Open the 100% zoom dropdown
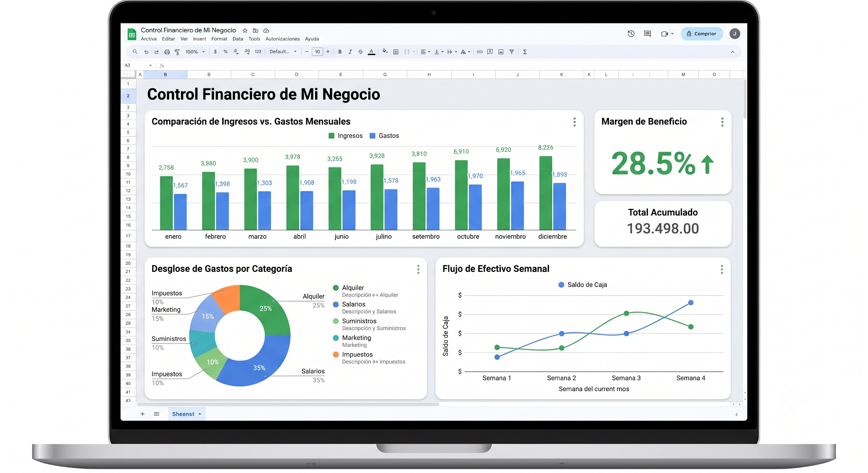 pos(195,52)
